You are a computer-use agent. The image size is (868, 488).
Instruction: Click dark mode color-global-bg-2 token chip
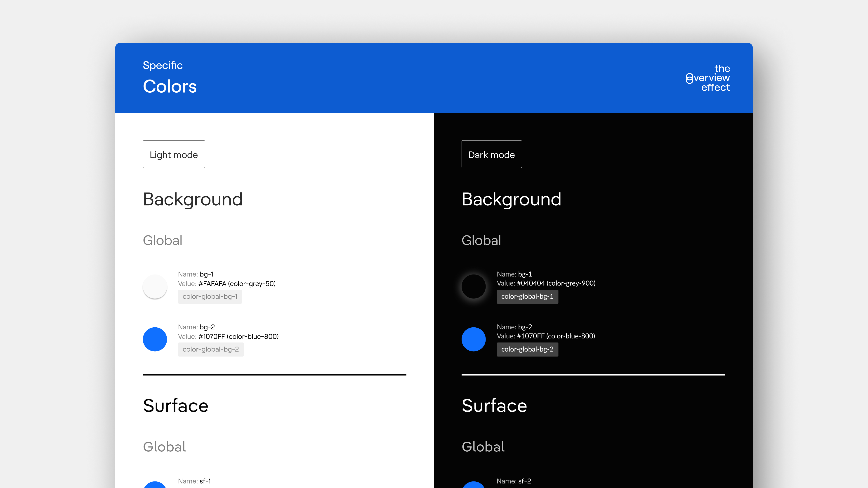(x=527, y=349)
